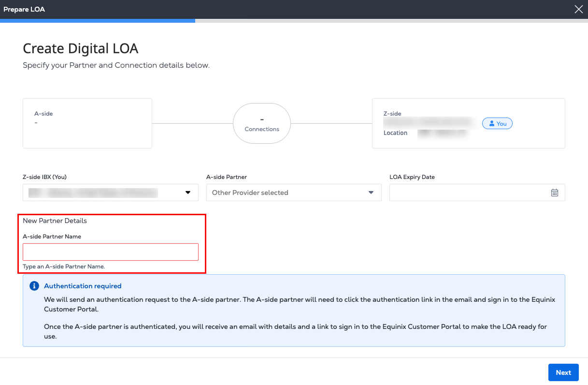Select the Connections oval in the diagram
The height and width of the screenshot is (385, 588).
tap(262, 123)
